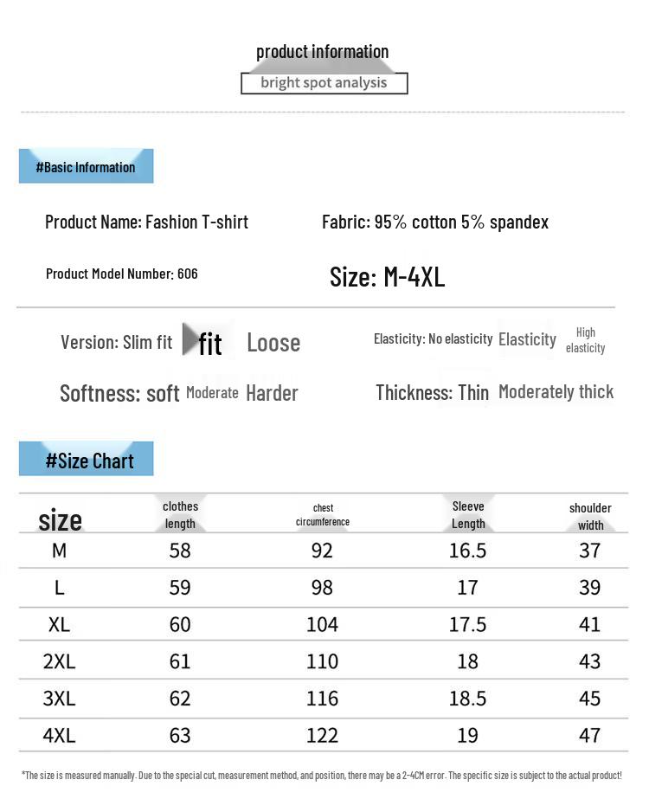Screen dimensions: 649x812
Task: Select the #Size Chart blue label
Action: (x=86, y=459)
